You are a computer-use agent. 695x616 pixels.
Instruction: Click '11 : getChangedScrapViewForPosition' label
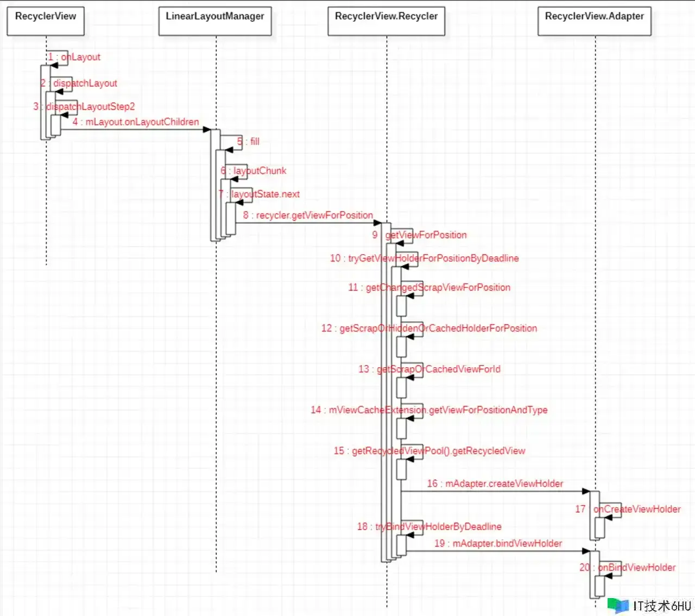pyautogui.click(x=429, y=287)
